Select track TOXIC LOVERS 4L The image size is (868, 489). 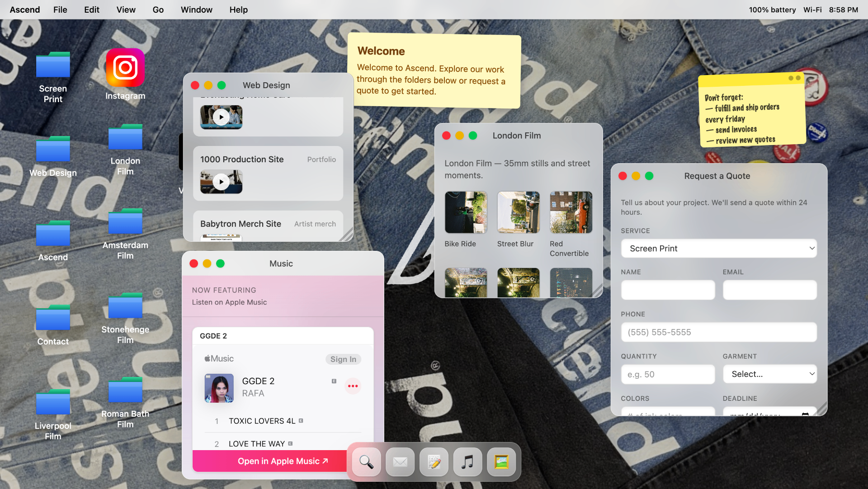(x=262, y=421)
